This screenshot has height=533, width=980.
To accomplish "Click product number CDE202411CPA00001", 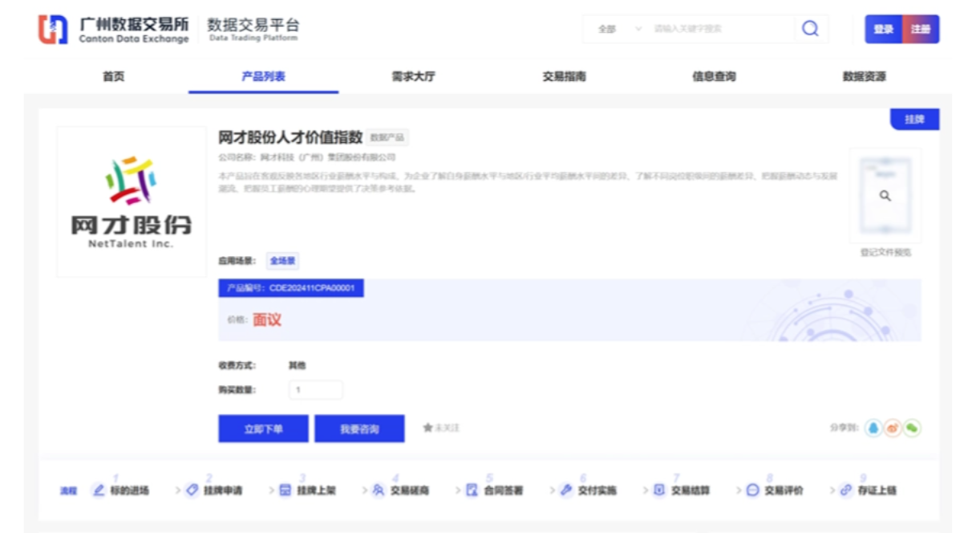I will 291,288.
